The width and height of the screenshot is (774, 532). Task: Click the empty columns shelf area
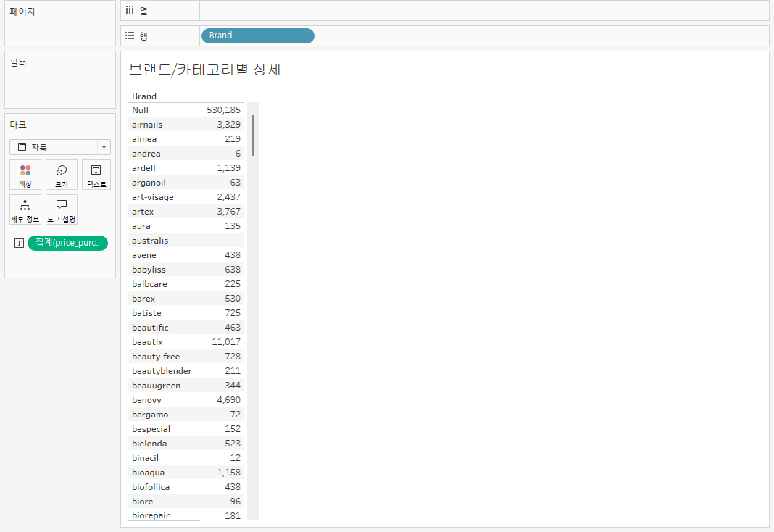[484, 10]
